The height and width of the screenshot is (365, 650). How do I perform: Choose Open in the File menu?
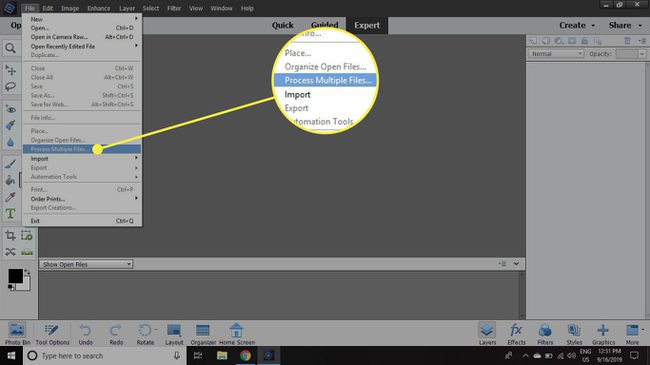pos(82,28)
